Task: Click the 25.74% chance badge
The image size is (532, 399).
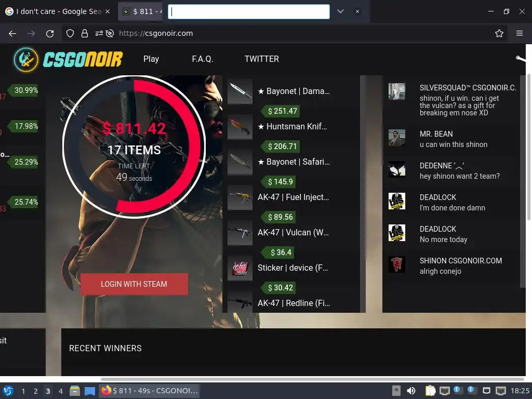Action: 23,202
